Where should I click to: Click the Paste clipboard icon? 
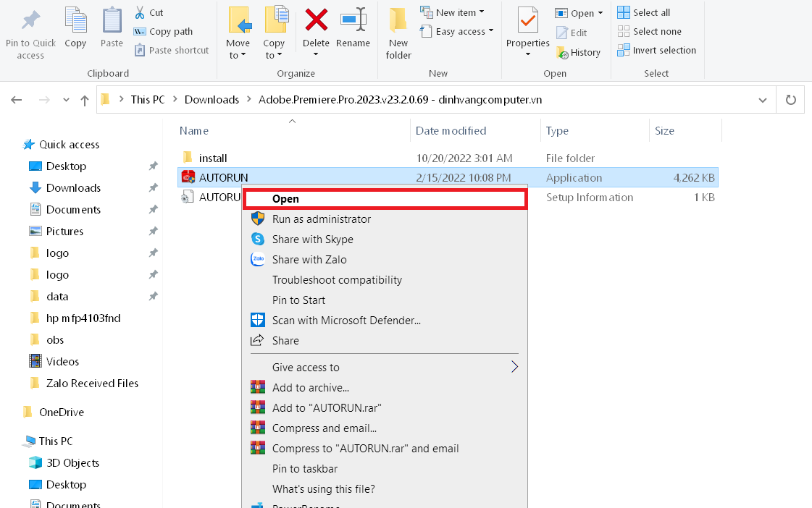pos(112,21)
